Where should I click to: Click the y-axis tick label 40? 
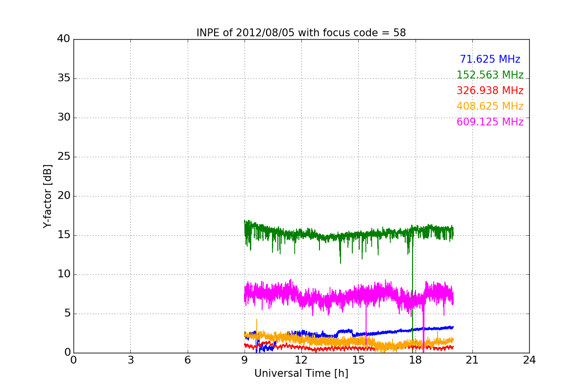pos(64,39)
